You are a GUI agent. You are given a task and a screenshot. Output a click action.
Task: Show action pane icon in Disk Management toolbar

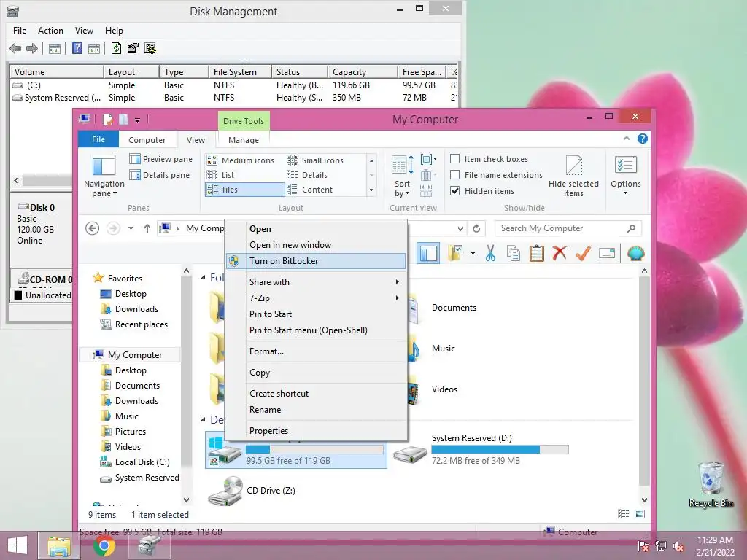94,48
